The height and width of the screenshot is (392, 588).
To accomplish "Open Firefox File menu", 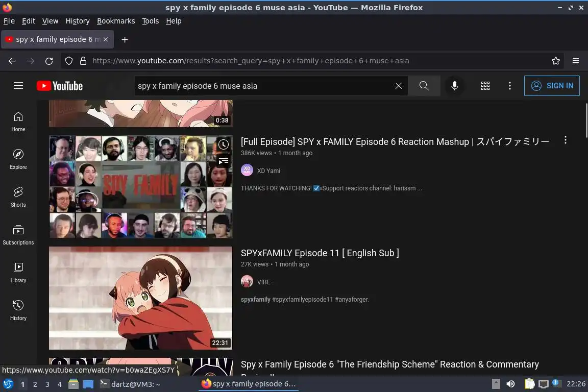I will point(9,21).
